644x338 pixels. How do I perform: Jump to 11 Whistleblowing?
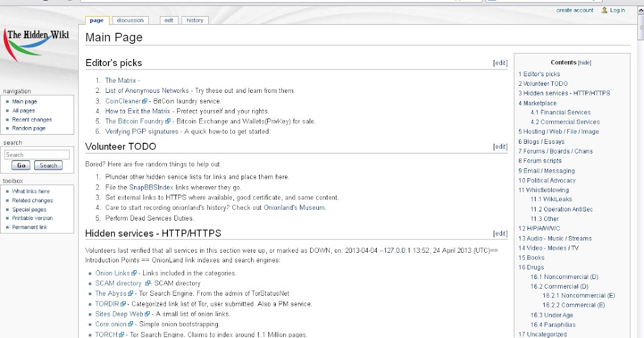pos(543,190)
